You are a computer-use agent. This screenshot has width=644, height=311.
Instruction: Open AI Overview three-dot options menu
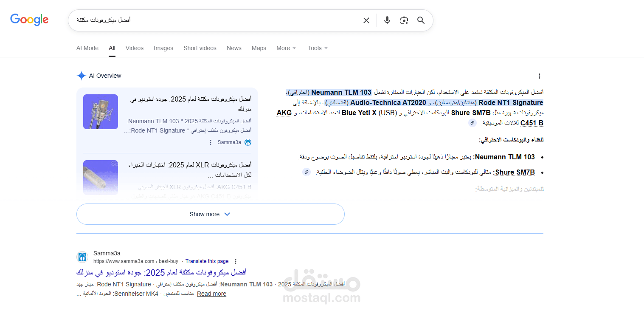click(x=540, y=76)
